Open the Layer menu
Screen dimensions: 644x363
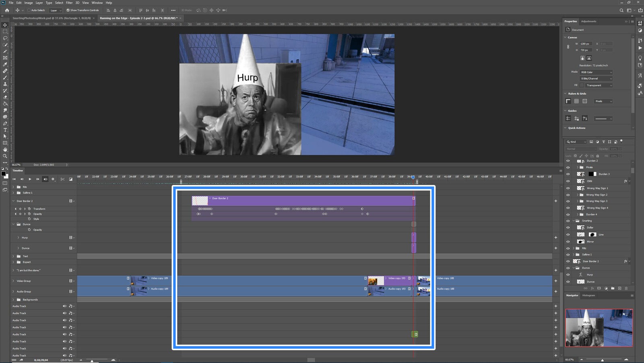coord(39,3)
